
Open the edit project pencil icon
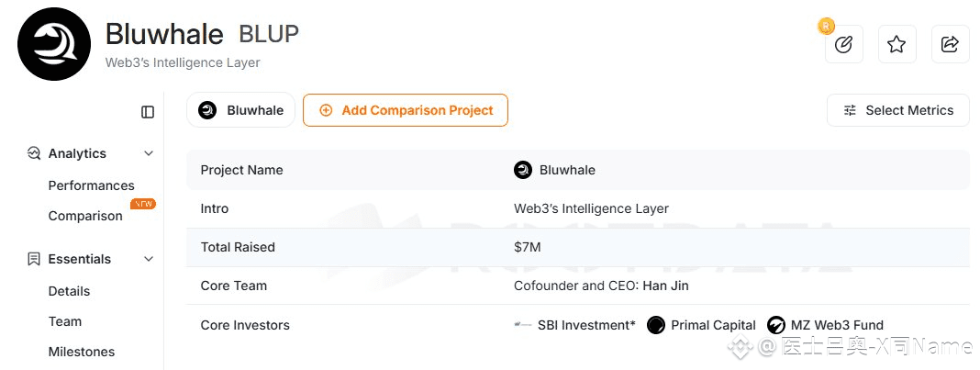[x=843, y=44]
